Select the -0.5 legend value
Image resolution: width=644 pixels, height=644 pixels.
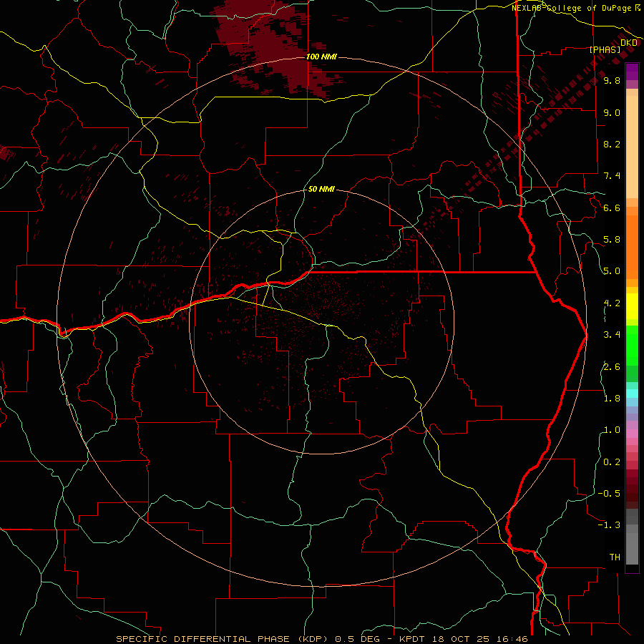609,494
